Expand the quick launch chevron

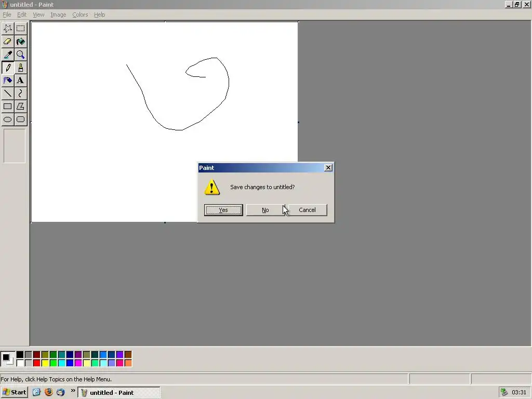pyautogui.click(x=73, y=391)
